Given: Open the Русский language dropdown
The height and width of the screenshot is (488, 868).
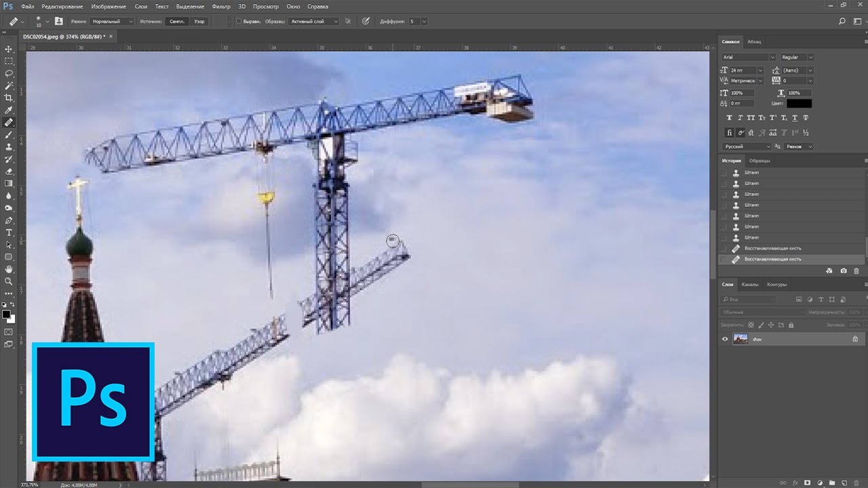Looking at the screenshot, I should (x=747, y=146).
